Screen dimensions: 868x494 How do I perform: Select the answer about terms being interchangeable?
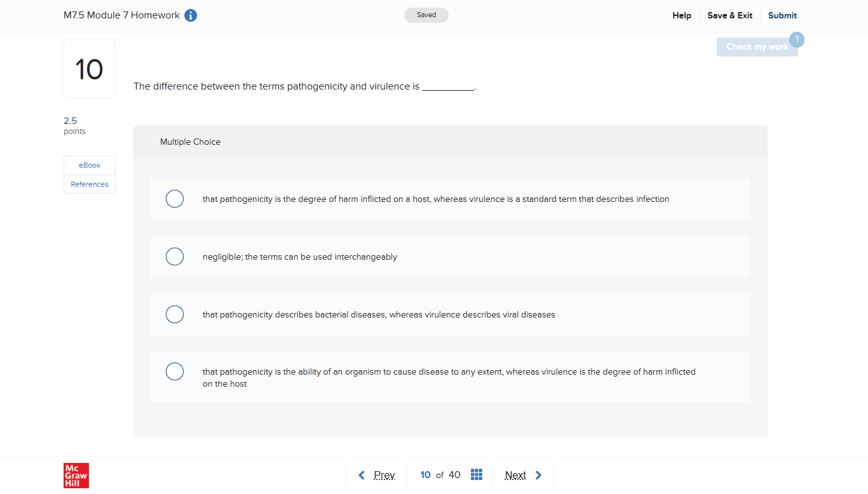(175, 257)
